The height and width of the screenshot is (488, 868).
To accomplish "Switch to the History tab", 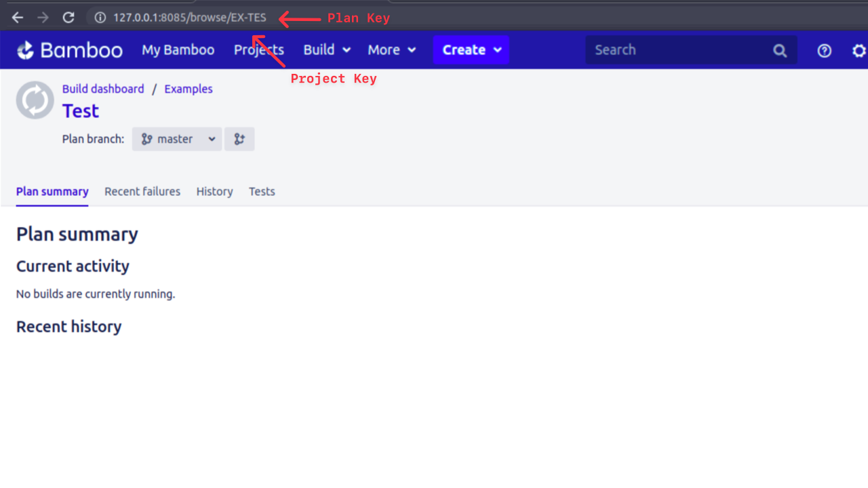I will click(214, 192).
